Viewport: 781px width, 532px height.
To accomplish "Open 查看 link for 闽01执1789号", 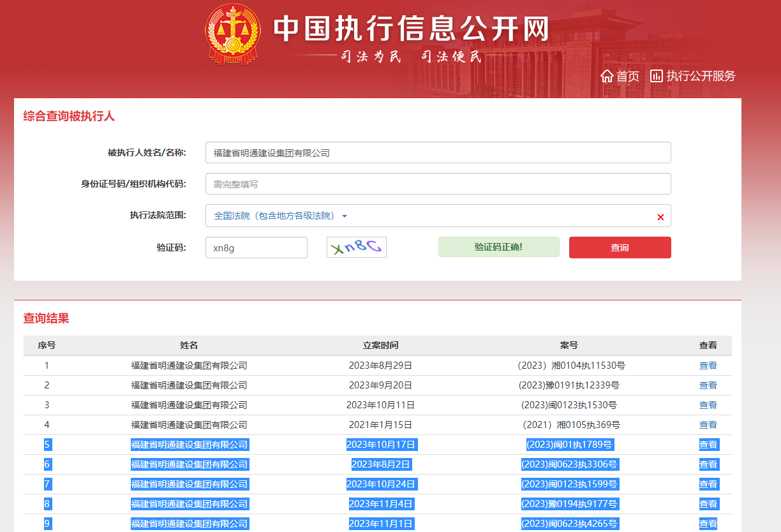I will (x=708, y=445).
